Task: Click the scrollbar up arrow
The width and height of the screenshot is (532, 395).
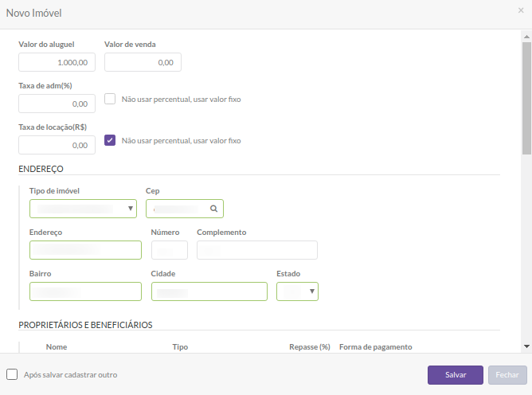Action: [526, 37]
